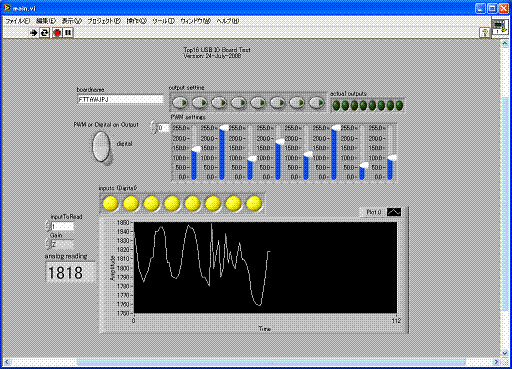Click the inputToRead numeric field
This screenshot has height=369, width=512.
pos(63,227)
